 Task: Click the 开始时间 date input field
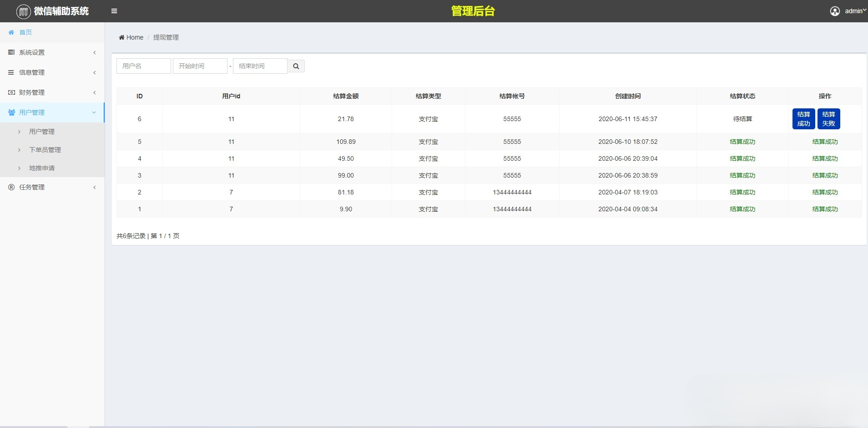point(200,66)
